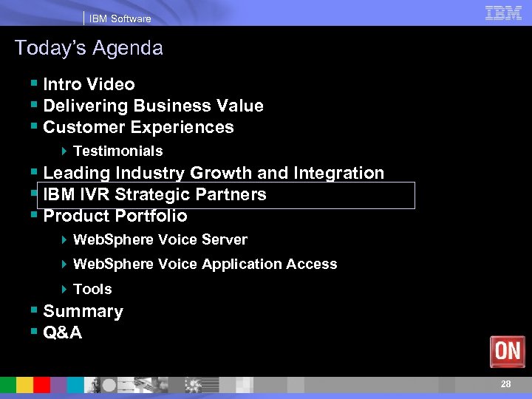Click the 'IBM Software' header label
Image resolution: width=532 pixels, height=399 pixels.
coord(120,18)
